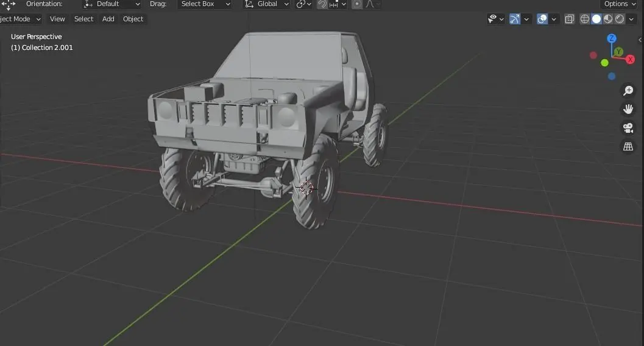This screenshot has width=644, height=346.
Task: Click the green Y axis gizmo label
Action: [618, 52]
